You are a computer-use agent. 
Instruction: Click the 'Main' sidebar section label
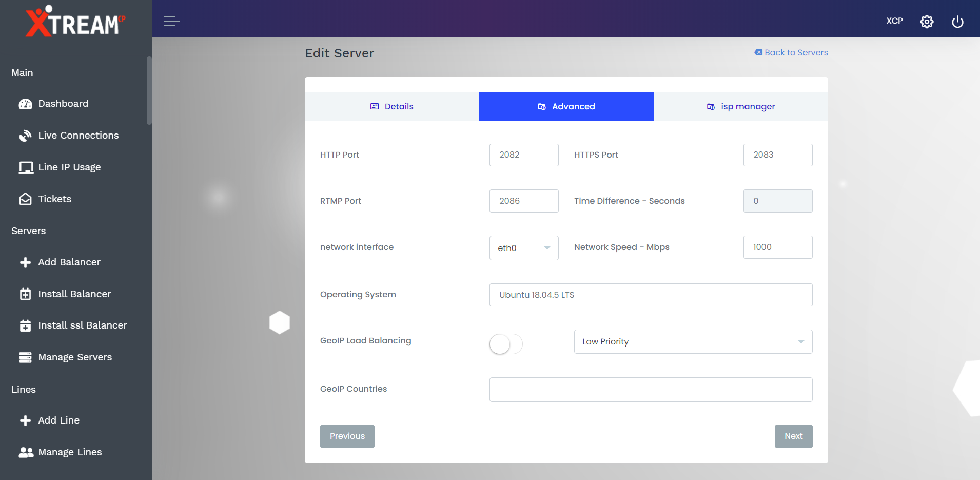(22, 73)
